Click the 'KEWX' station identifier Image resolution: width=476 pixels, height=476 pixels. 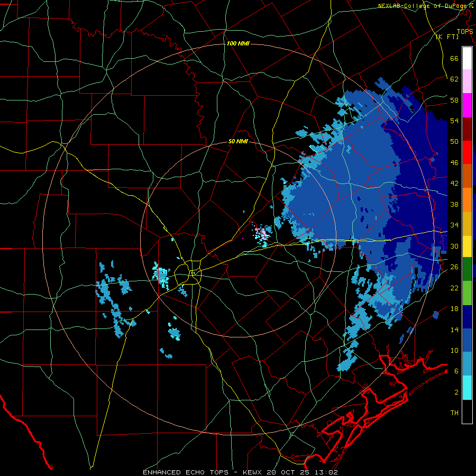(x=253, y=472)
